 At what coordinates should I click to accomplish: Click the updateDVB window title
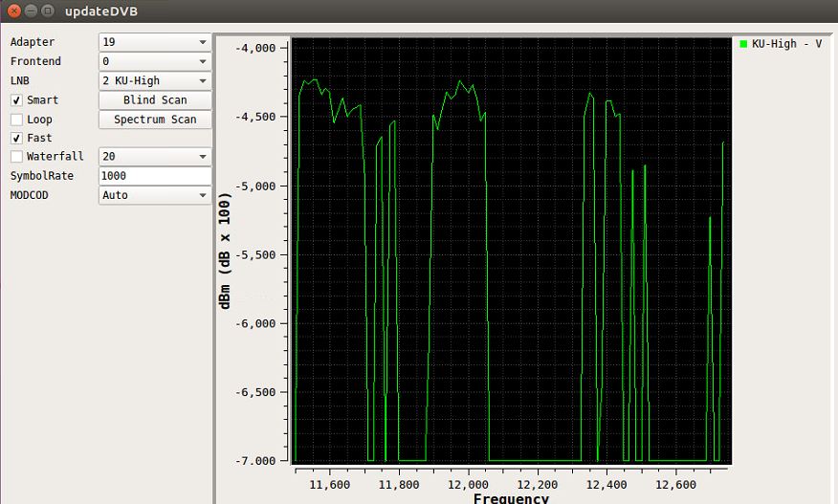coord(101,11)
